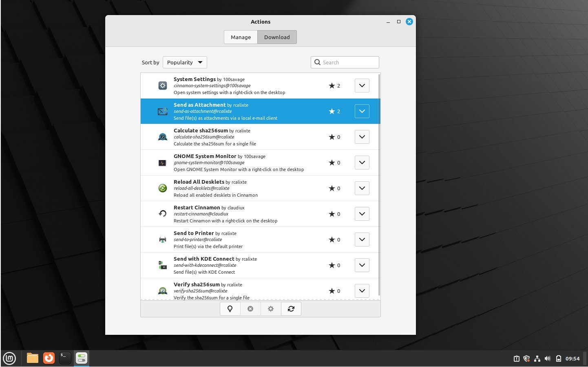Click the Verify sha256sum badge icon
The width and height of the screenshot is (588, 367).
163,291
